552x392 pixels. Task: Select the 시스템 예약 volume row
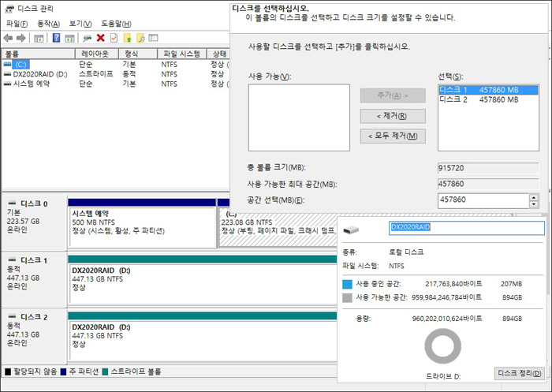115,84
